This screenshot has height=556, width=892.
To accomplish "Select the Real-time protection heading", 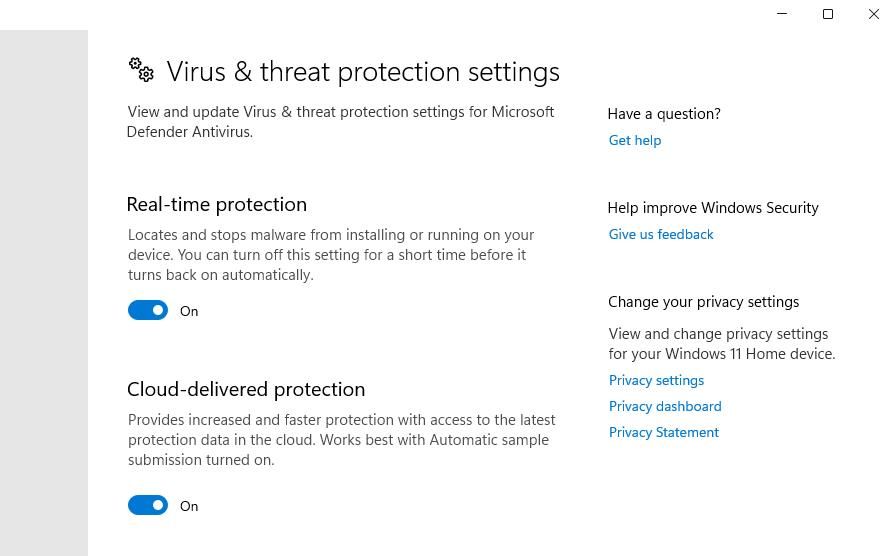I will click(217, 204).
